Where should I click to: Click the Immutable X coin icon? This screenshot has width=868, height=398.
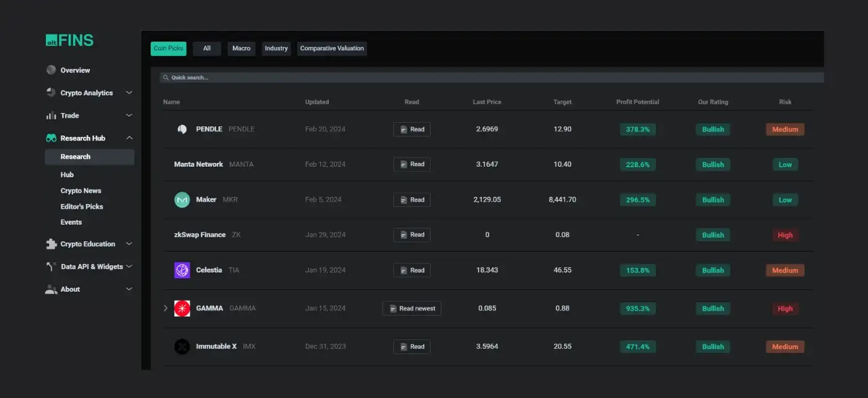[182, 347]
